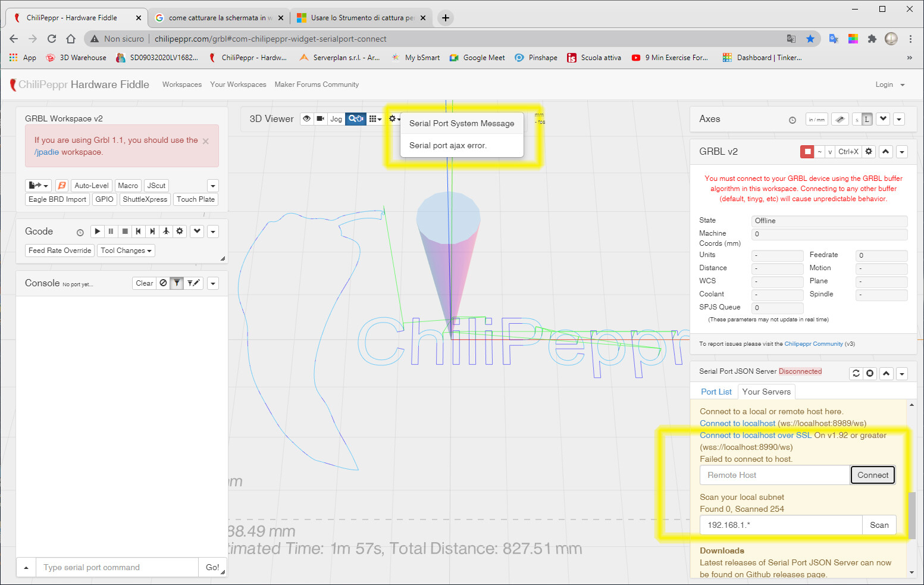The width and height of the screenshot is (924, 585).
Task: Click the Jog button in 3D Viewer
Action: 336,118
